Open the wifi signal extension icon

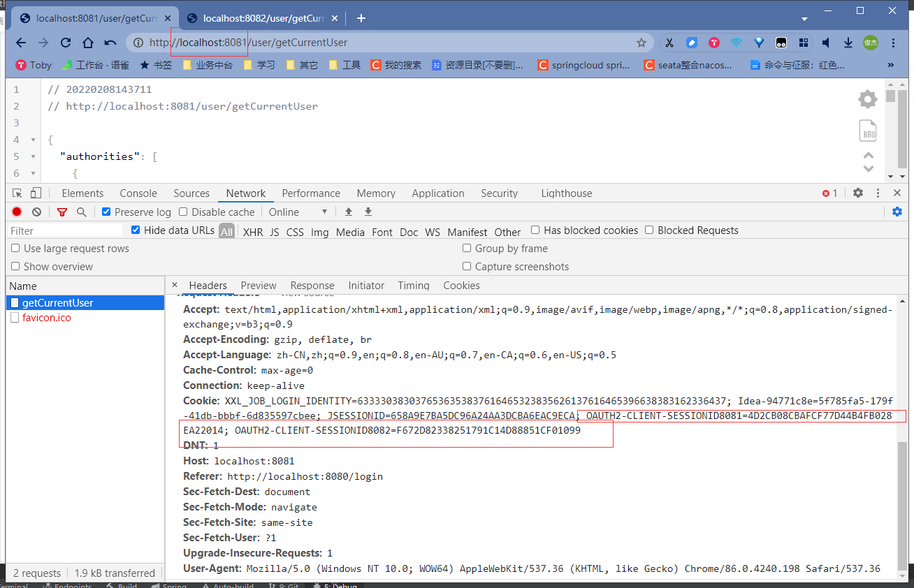tap(736, 43)
